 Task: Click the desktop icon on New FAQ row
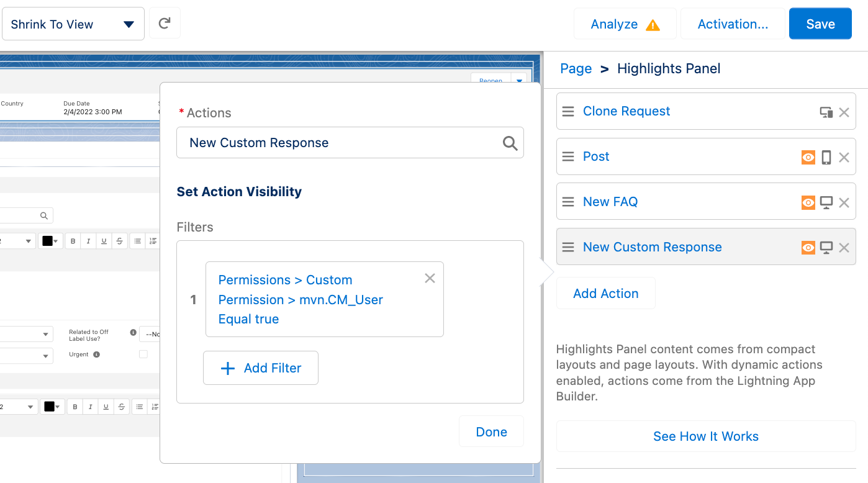(826, 202)
